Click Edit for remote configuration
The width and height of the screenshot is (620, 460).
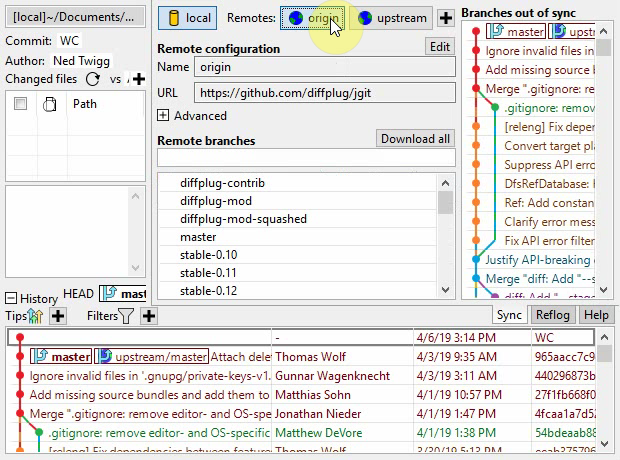point(440,46)
